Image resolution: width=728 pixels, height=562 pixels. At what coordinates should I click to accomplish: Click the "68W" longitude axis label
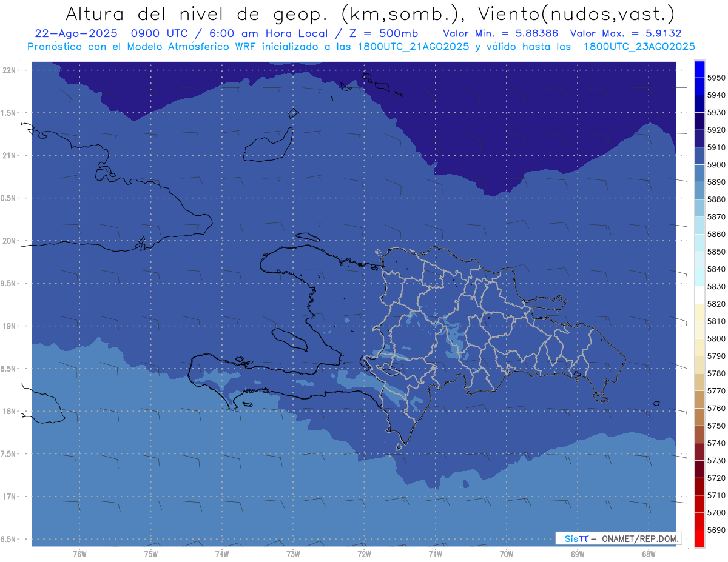tap(649, 554)
